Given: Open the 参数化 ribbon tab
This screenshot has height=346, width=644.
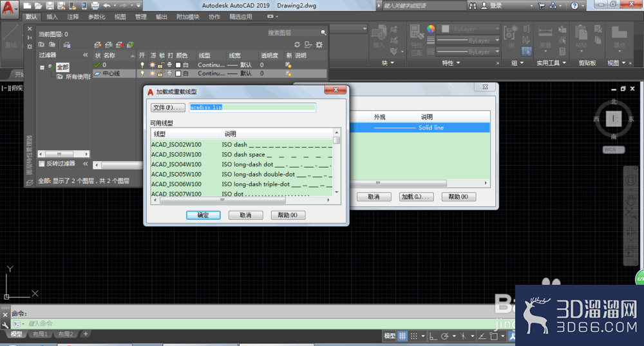Looking at the screenshot, I should [97, 17].
